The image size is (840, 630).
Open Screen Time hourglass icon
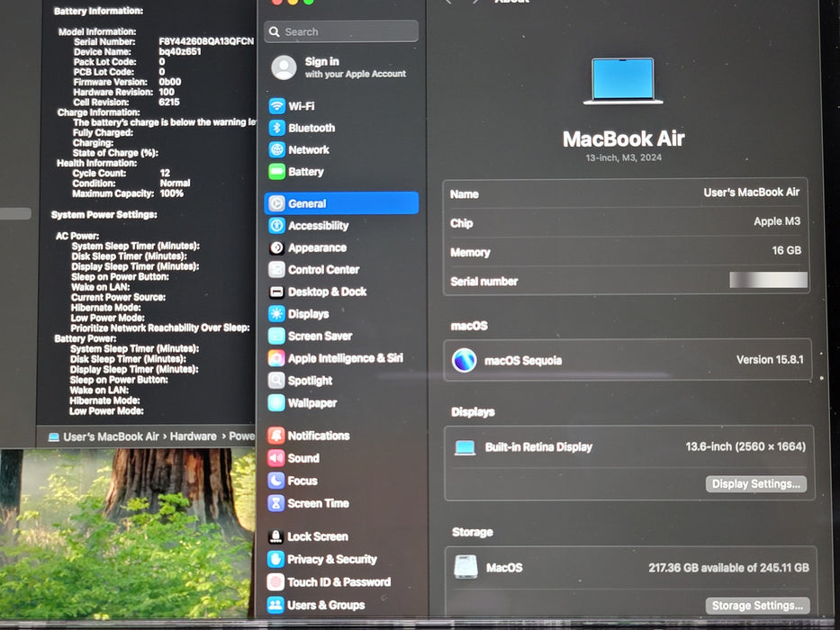pyautogui.click(x=275, y=503)
